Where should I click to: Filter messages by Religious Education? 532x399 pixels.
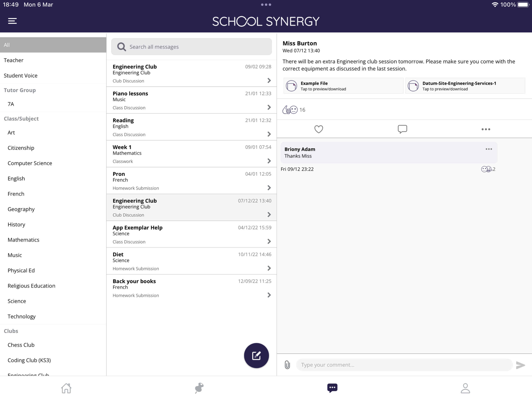pos(53,286)
